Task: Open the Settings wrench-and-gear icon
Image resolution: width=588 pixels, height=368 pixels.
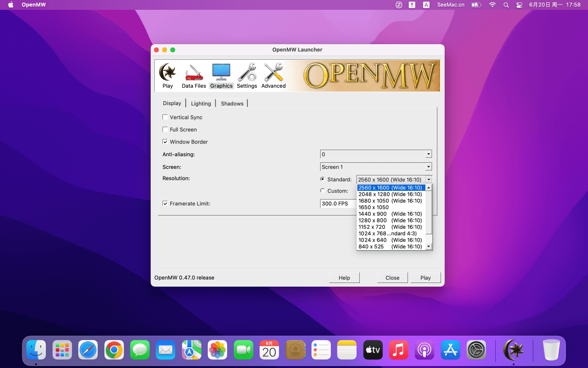Action: (x=247, y=76)
